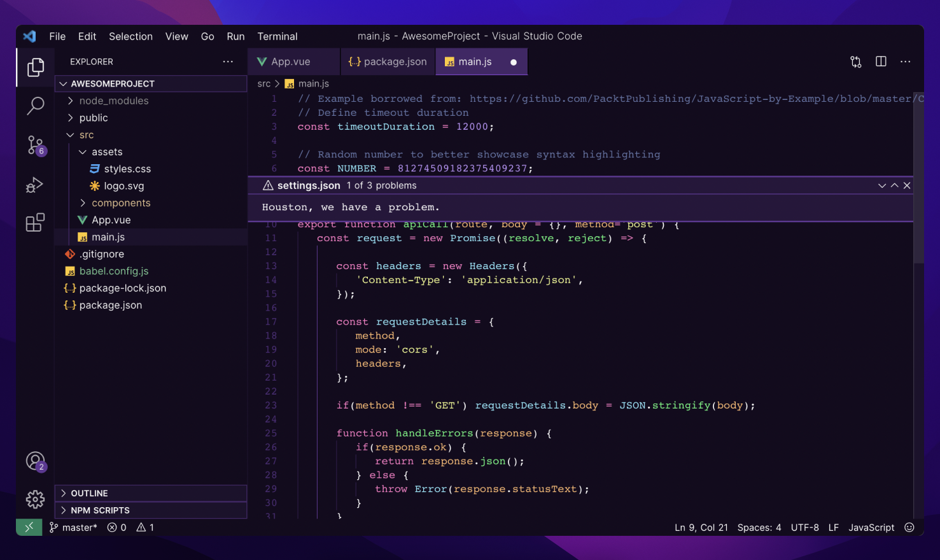Click the errors count 0 in status bar
Viewport: 940px width, 560px height.
[x=117, y=528]
